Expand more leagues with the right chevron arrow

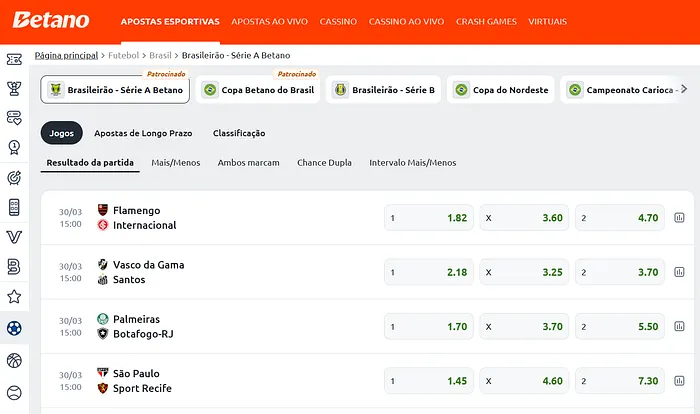[x=684, y=89]
